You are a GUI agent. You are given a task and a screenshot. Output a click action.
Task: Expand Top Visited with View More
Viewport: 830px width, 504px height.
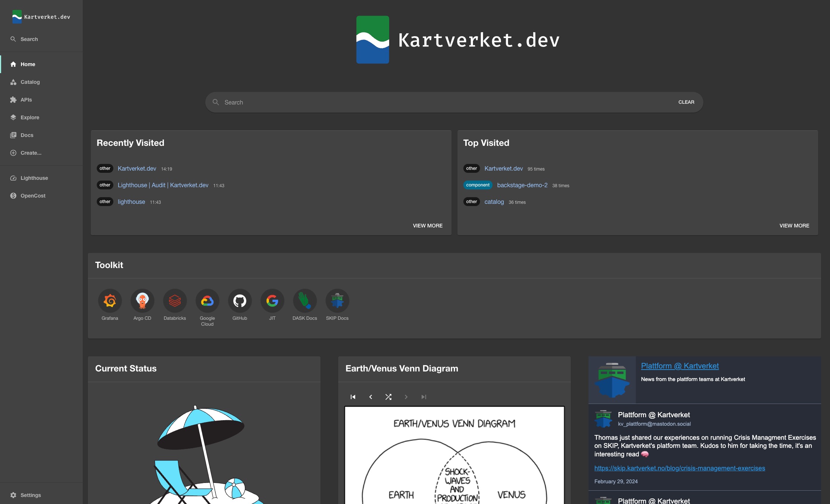(794, 226)
